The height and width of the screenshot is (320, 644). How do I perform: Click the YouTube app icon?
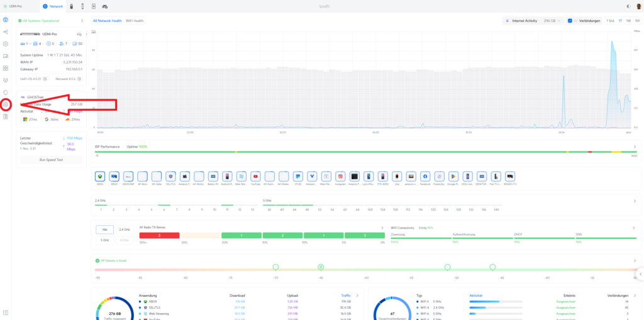click(x=255, y=177)
